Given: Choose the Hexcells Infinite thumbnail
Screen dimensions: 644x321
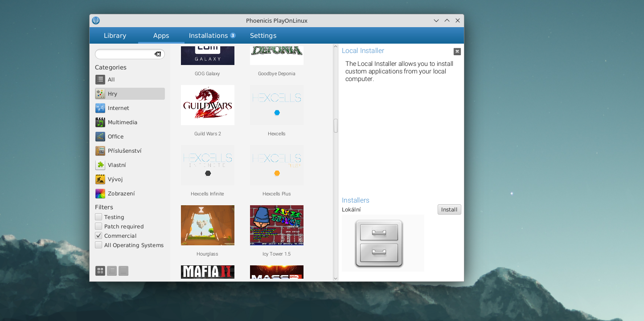Looking at the screenshot, I should (208, 165).
